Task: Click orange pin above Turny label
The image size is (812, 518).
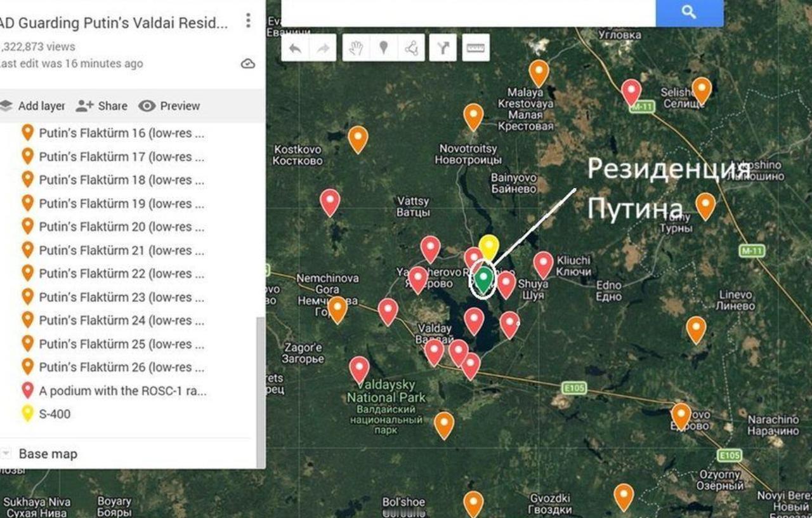Action: [x=705, y=206]
